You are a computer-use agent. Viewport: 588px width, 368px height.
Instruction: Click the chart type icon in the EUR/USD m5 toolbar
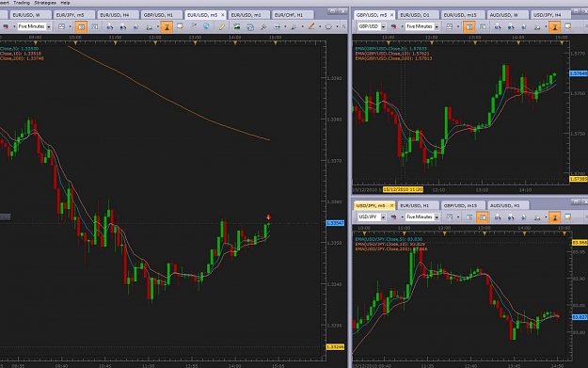coord(61,26)
